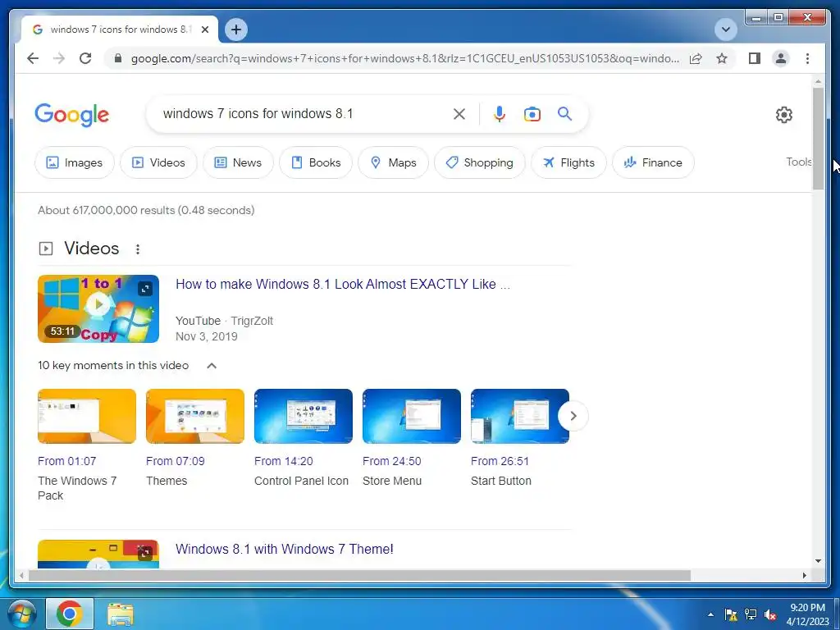Viewport: 840px width, 630px height.
Task: Open Windows Explorer from taskbar
Action: tap(121, 614)
